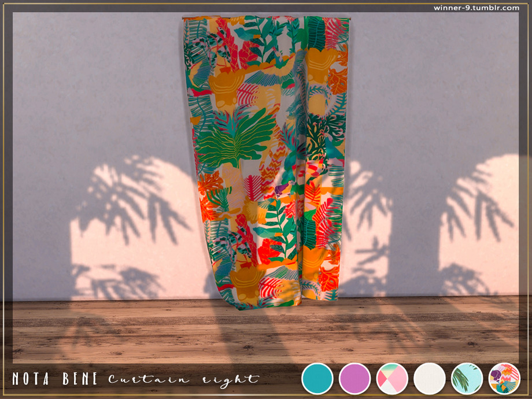This screenshot has height=399, width=532.
Task: Click the vertical fold in the curtain
Action: pos(300,162)
